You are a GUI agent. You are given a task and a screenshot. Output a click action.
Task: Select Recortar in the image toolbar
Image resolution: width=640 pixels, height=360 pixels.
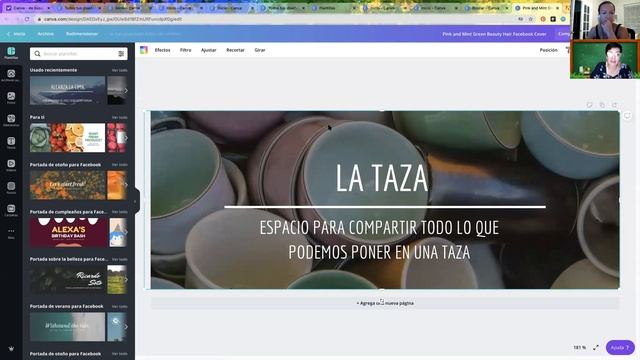coord(236,50)
